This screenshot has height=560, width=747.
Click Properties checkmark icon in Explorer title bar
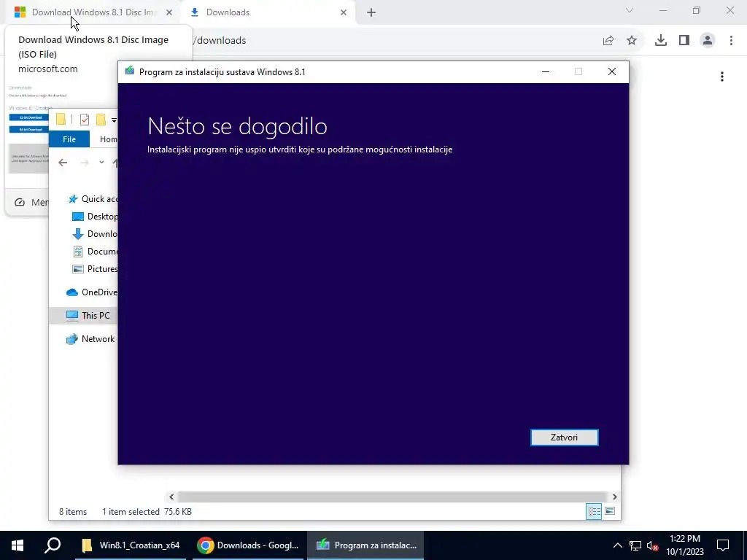coord(85,120)
